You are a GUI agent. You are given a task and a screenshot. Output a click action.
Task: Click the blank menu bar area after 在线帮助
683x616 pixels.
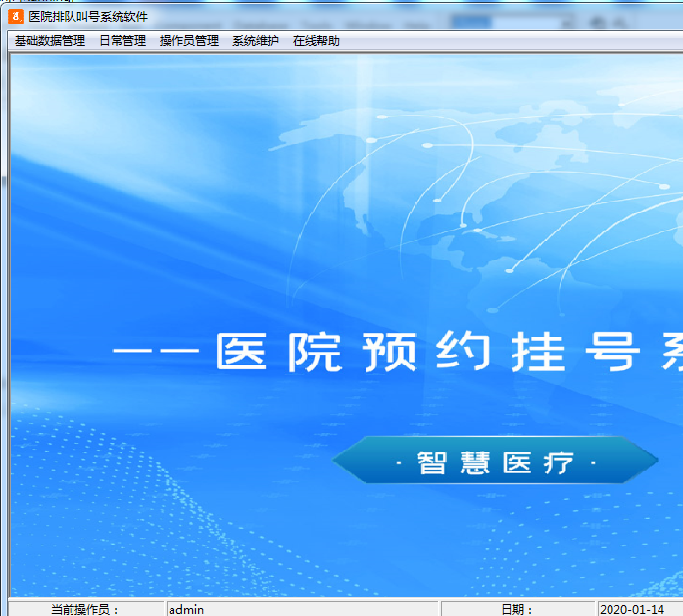coord(510,41)
